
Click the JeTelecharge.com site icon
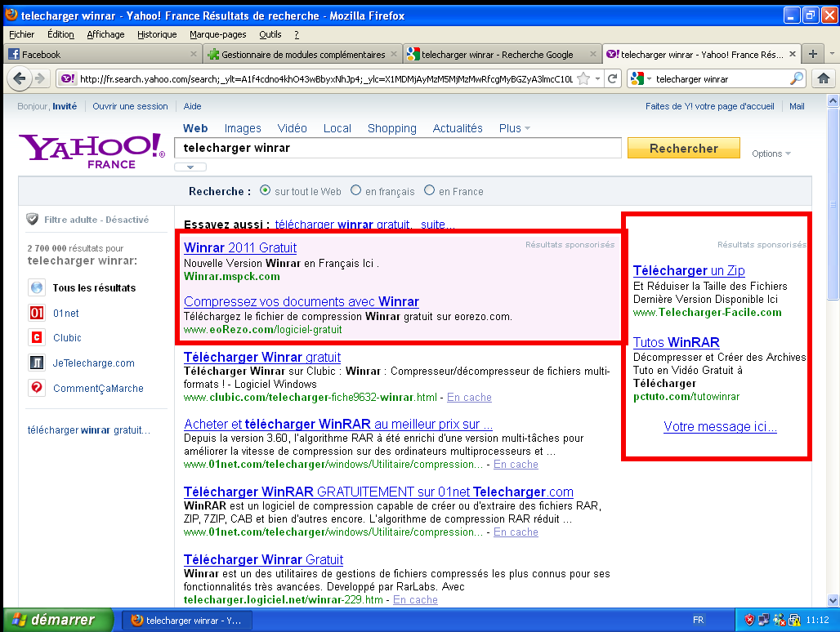click(37, 363)
